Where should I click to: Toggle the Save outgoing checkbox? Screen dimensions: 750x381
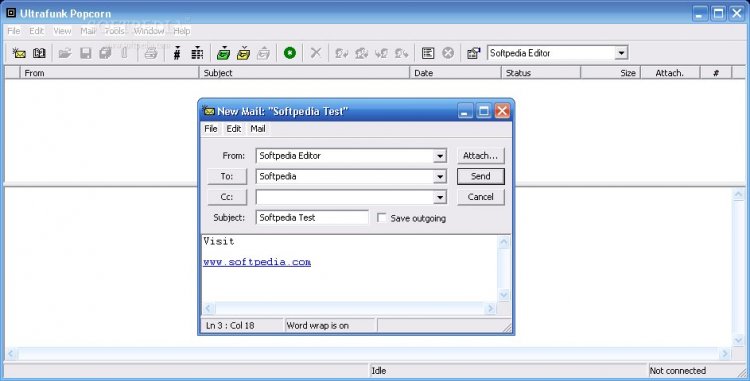tap(381, 218)
